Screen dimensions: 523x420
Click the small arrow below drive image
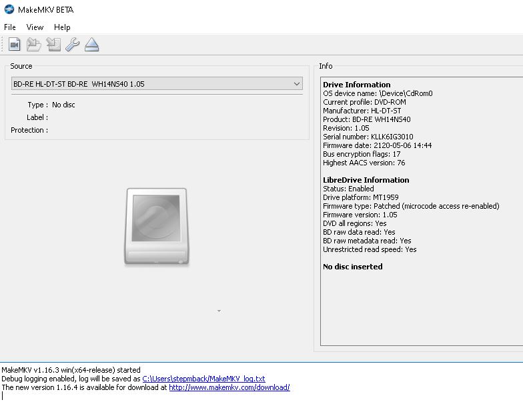tap(219, 311)
